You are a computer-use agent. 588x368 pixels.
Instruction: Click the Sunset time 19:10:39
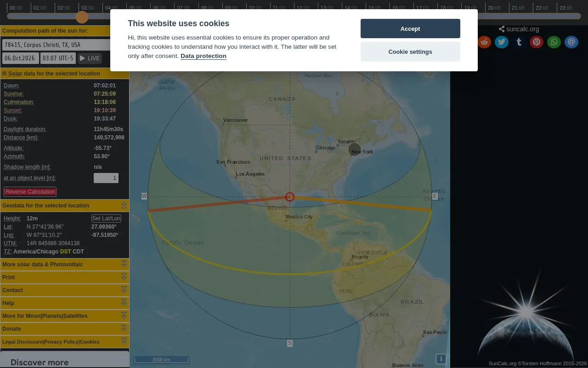click(x=105, y=110)
